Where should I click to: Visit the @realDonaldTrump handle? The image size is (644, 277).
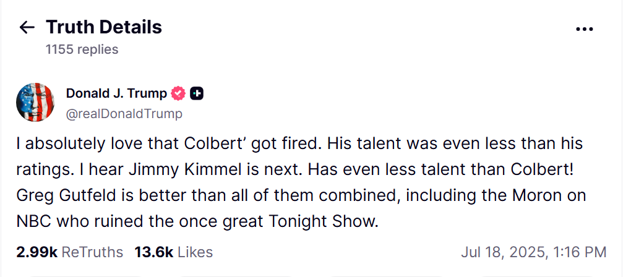pyautogui.click(x=124, y=114)
